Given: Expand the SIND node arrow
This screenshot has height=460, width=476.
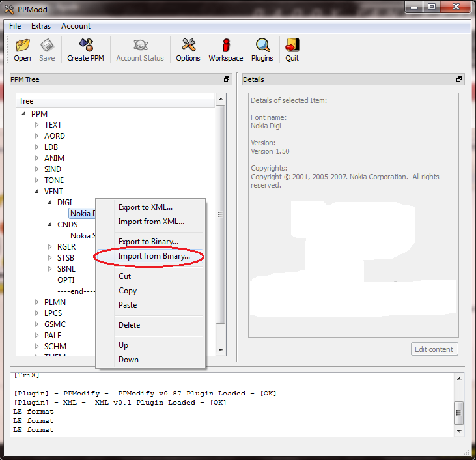Looking at the screenshot, I should coord(36,169).
